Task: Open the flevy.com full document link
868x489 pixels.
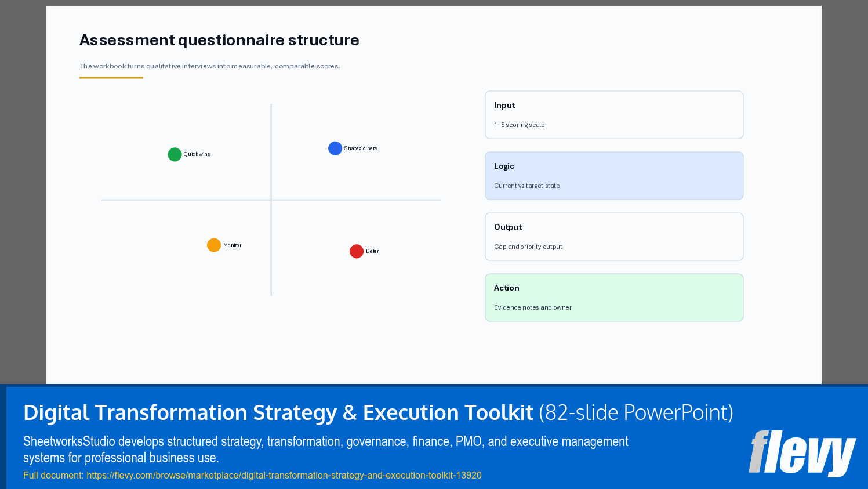Action: (x=284, y=475)
